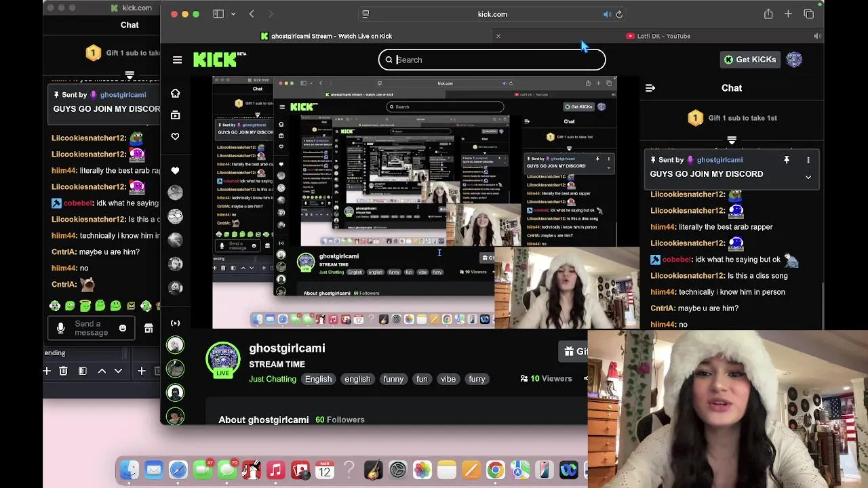
Task: Click the Get KICKs button
Action: (749, 60)
